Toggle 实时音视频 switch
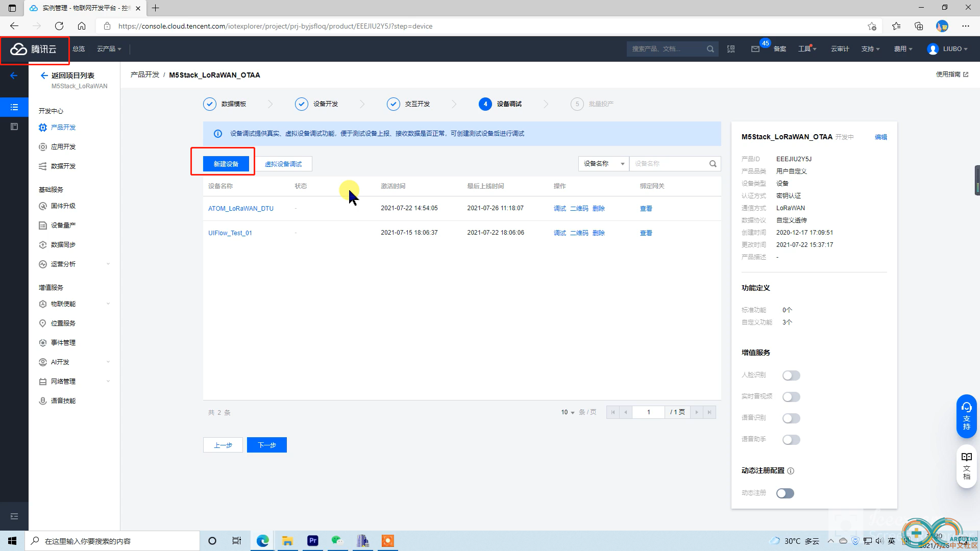Viewport: 980px width, 551px height. pos(791,397)
